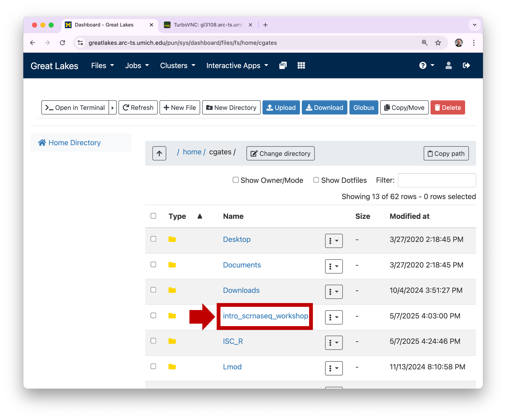Viewport: 507px width, 420px height.
Task: Toggle the Show Dotfiles checkbox
Action: click(x=316, y=180)
